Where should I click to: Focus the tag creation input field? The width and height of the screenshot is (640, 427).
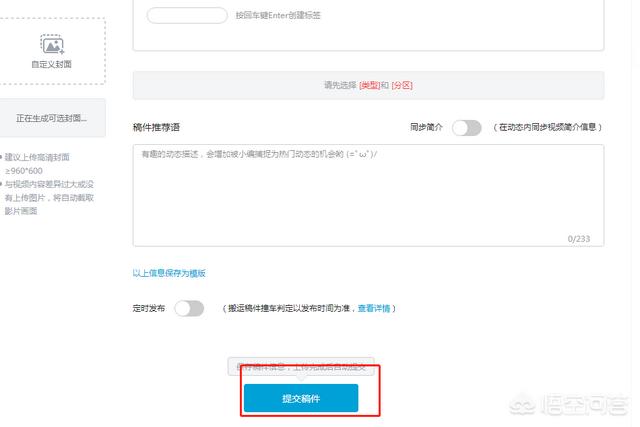tap(187, 16)
